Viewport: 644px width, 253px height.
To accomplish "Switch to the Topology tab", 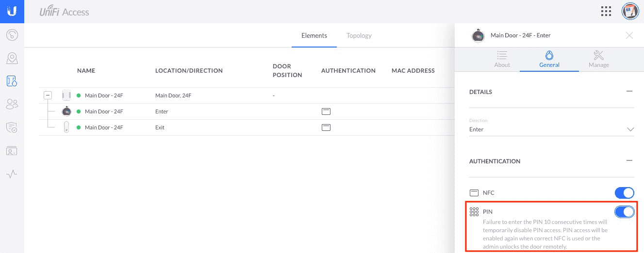I will pos(359,35).
